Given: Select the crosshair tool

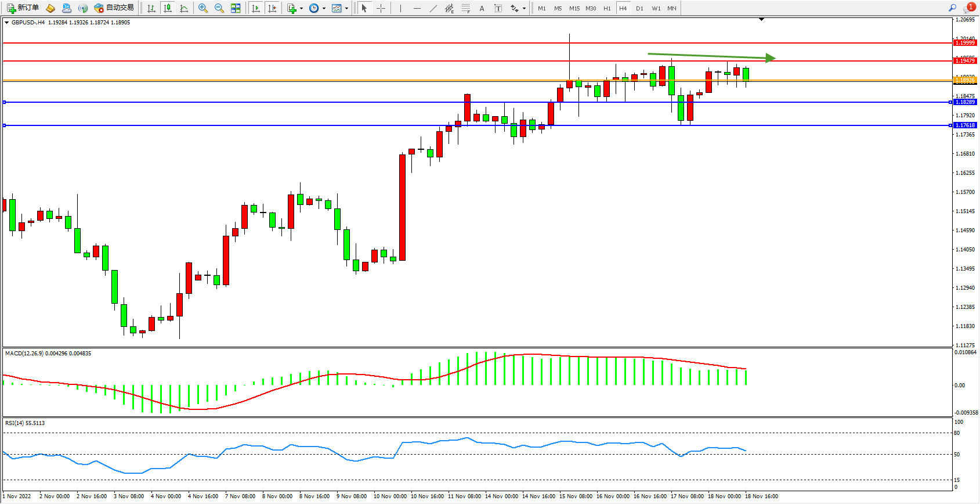Looking at the screenshot, I should click(381, 8).
